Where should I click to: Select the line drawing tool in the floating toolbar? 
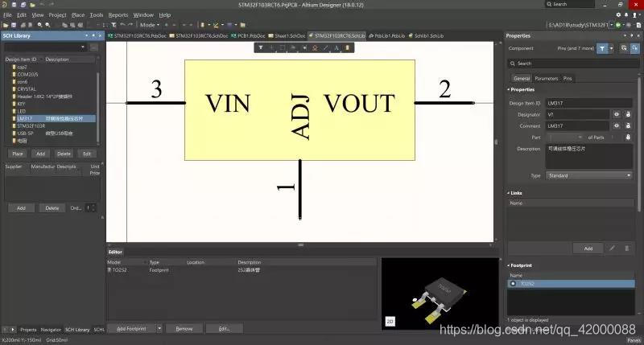tap(325, 47)
